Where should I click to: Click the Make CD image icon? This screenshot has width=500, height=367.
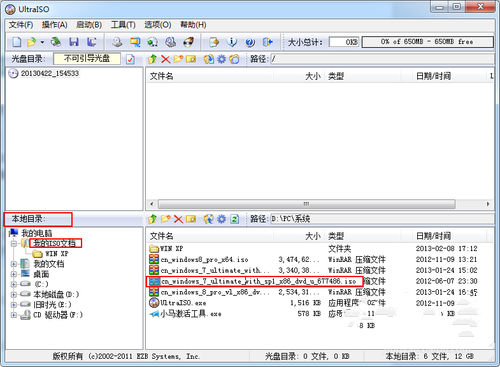pyautogui.click(x=117, y=42)
